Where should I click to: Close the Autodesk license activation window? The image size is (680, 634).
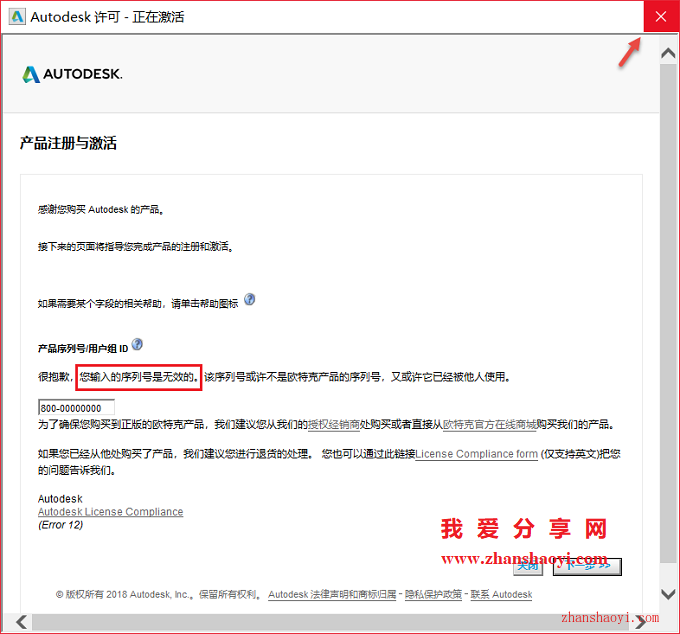[661, 16]
